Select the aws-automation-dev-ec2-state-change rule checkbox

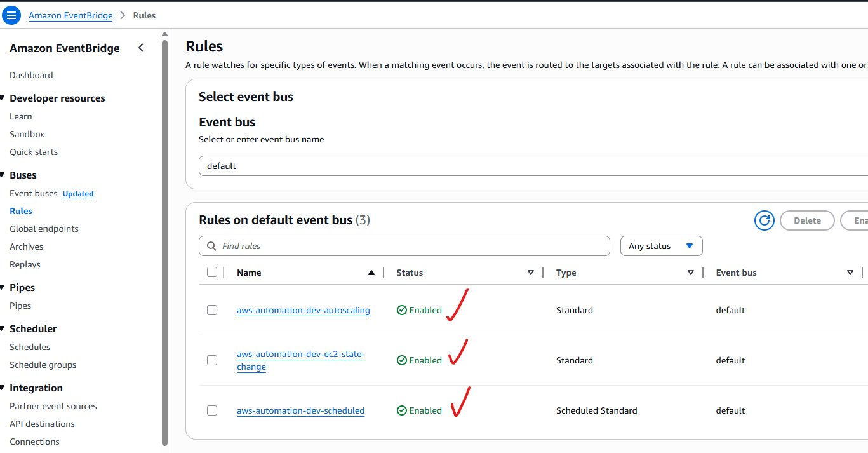click(x=212, y=360)
